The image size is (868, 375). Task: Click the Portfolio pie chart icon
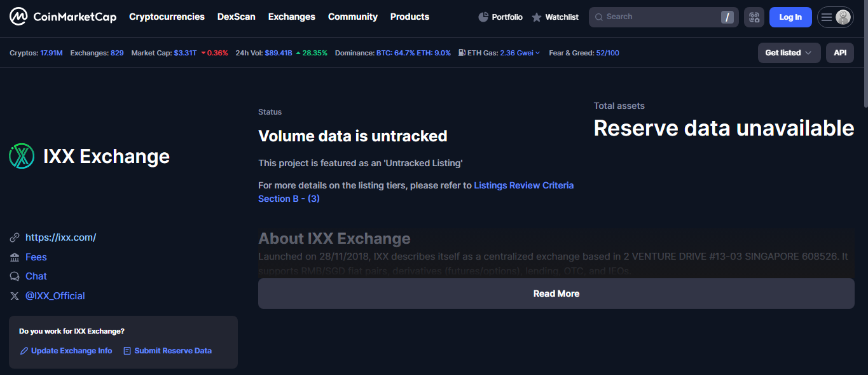[482, 17]
